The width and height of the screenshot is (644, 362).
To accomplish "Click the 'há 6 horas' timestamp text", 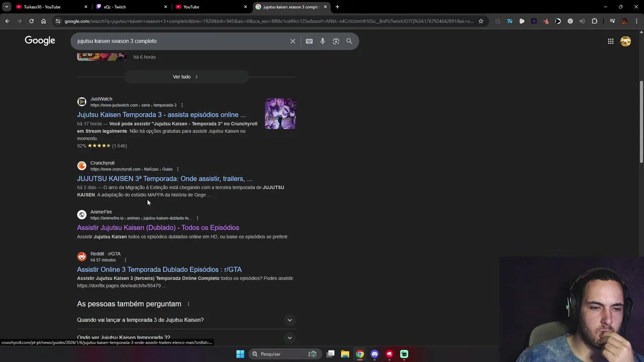I will pos(144,57).
